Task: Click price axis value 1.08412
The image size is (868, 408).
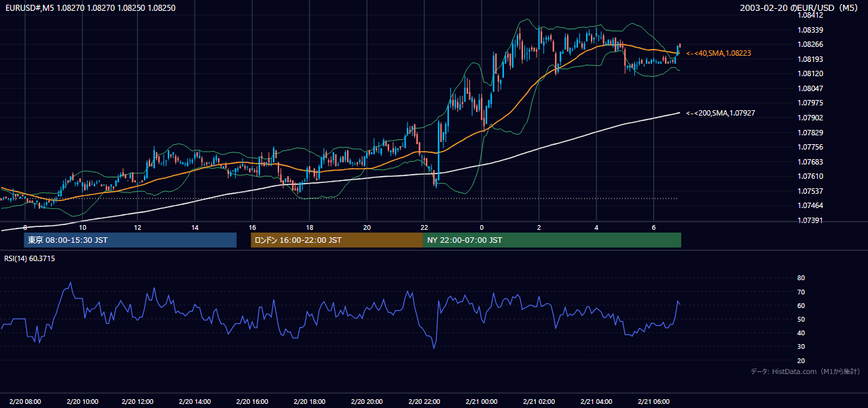Action: [810, 15]
